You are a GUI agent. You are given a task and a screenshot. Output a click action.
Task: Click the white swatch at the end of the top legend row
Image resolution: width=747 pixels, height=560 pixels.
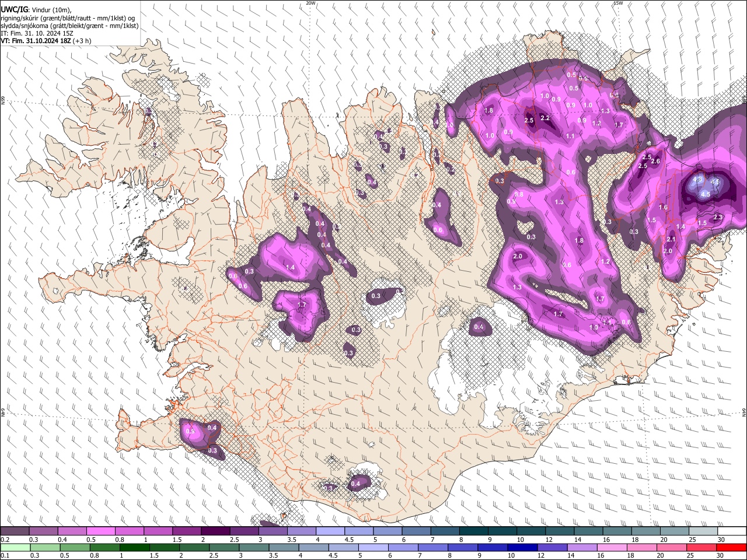click(x=732, y=531)
